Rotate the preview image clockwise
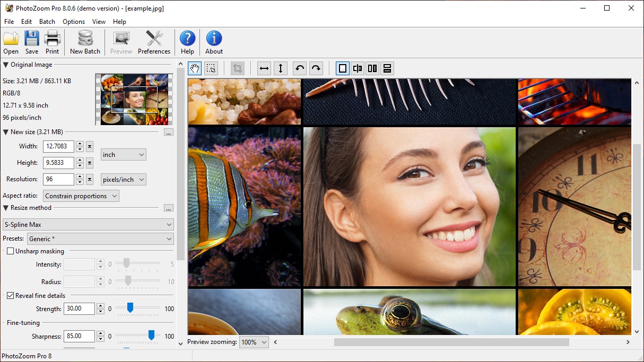 click(315, 68)
